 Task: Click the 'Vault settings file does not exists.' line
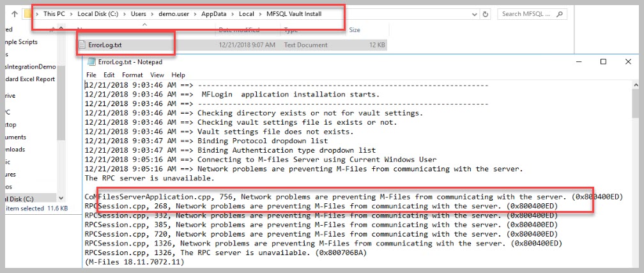point(219,132)
